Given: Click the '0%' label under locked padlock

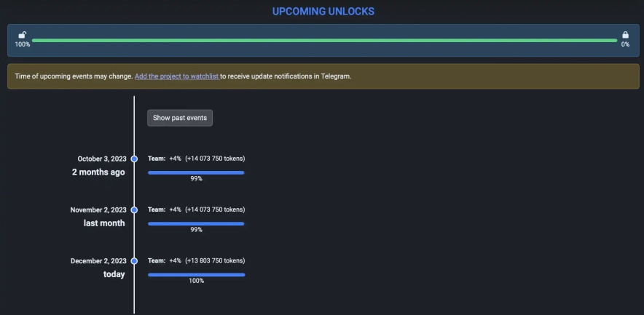Looking at the screenshot, I should [x=625, y=45].
